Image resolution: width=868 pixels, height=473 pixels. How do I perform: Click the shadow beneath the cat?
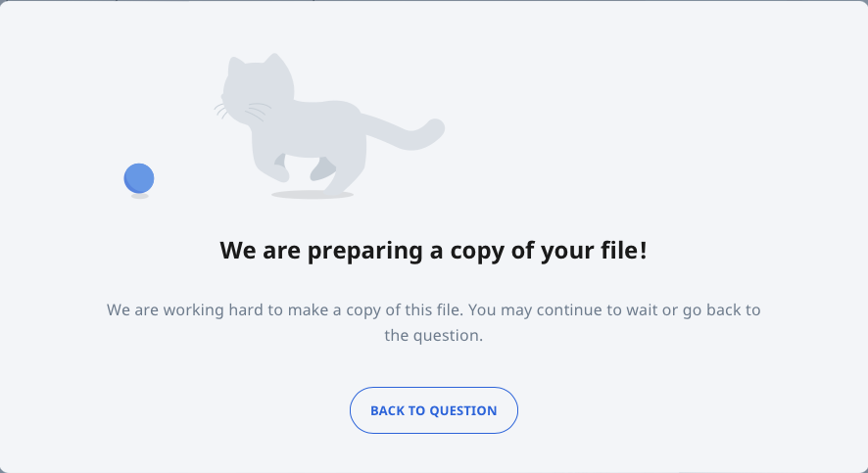pyautogui.click(x=313, y=195)
